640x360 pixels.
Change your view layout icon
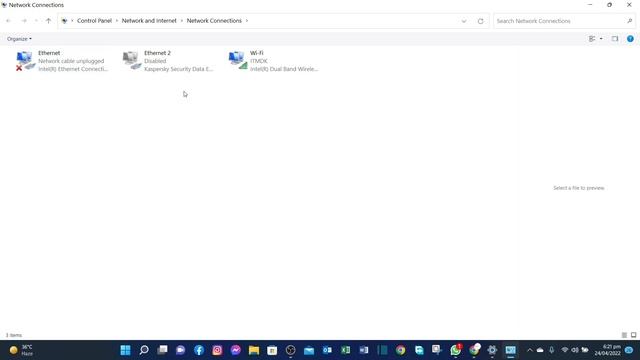pos(592,39)
